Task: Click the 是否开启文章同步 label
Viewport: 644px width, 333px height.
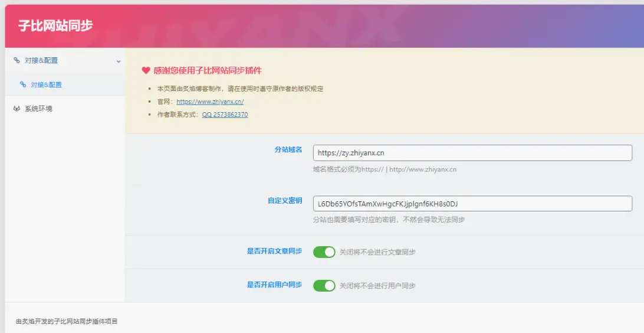Action: click(274, 251)
